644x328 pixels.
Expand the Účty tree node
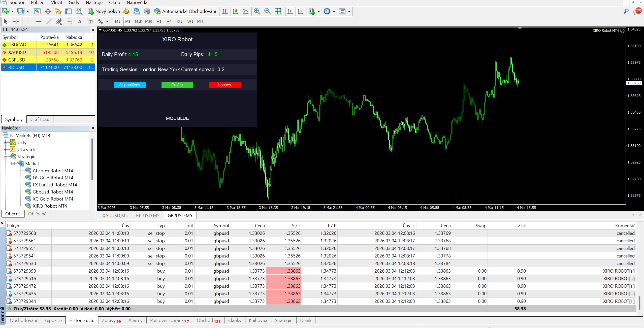5,142
